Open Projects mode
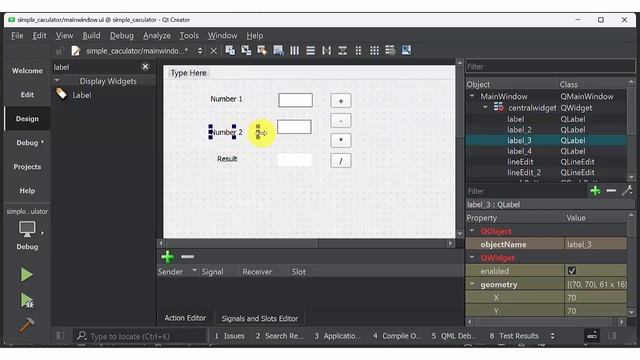This screenshot has width=640, height=360. pos(27,167)
